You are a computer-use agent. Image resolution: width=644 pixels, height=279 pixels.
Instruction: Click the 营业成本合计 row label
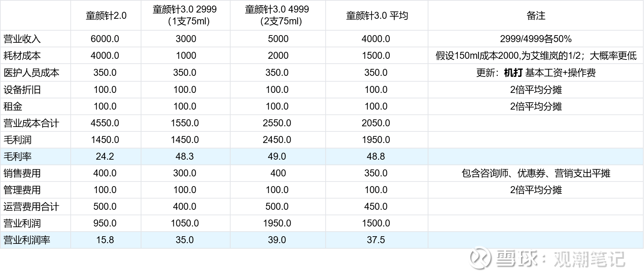tap(31, 123)
